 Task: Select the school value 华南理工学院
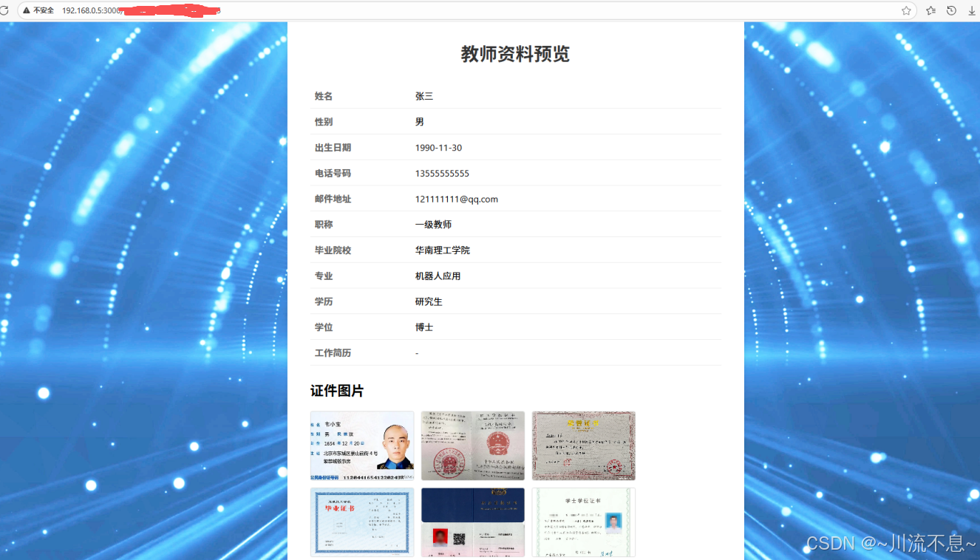coord(443,250)
